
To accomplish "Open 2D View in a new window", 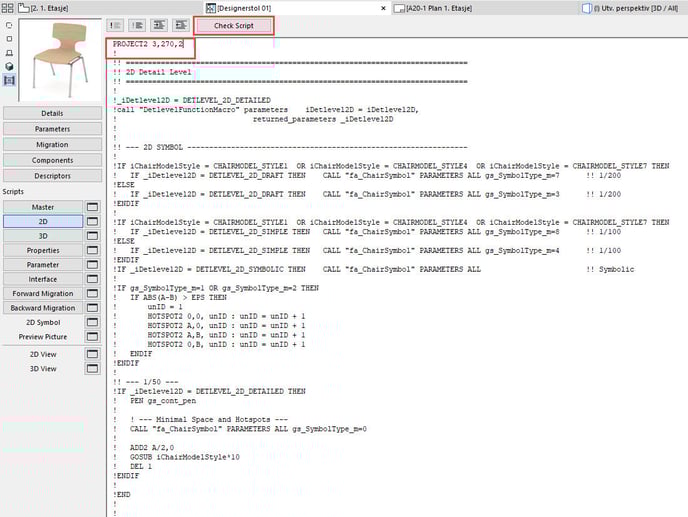I will click(x=92, y=354).
